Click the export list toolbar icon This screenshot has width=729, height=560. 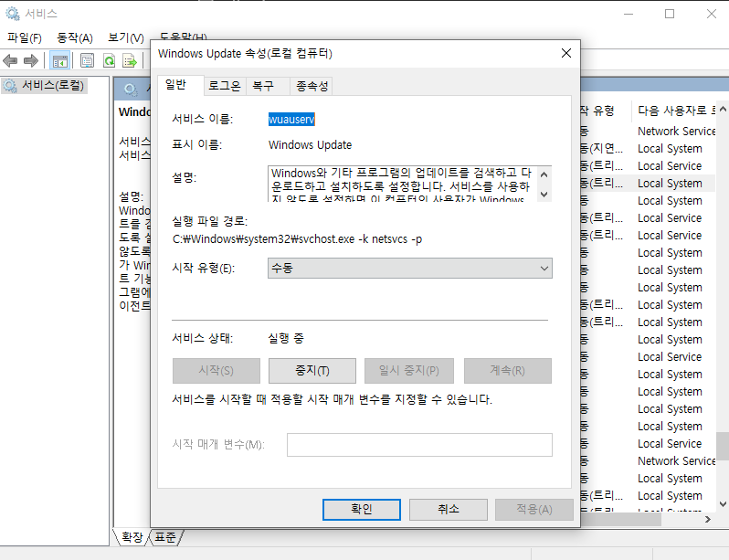point(129,61)
